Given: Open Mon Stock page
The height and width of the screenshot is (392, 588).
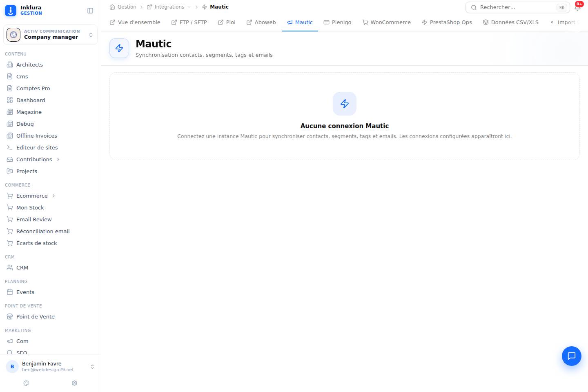Looking at the screenshot, I should click(x=51, y=207).
